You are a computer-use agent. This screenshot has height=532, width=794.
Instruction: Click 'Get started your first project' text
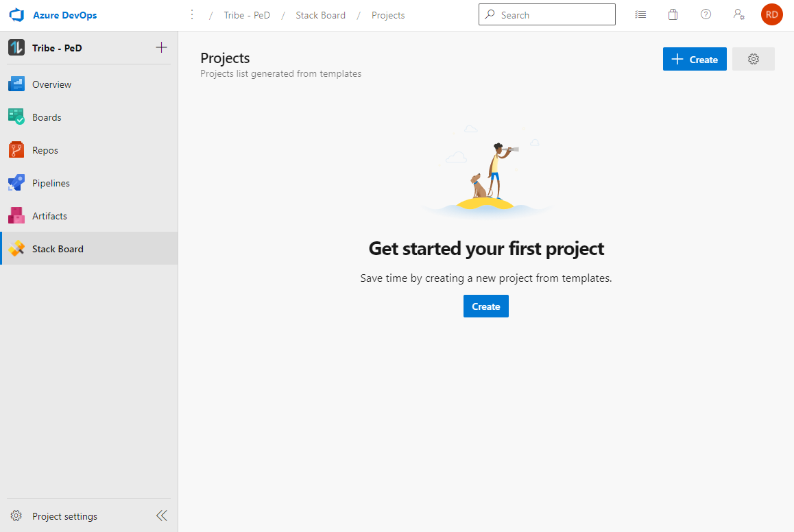pos(486,249)
